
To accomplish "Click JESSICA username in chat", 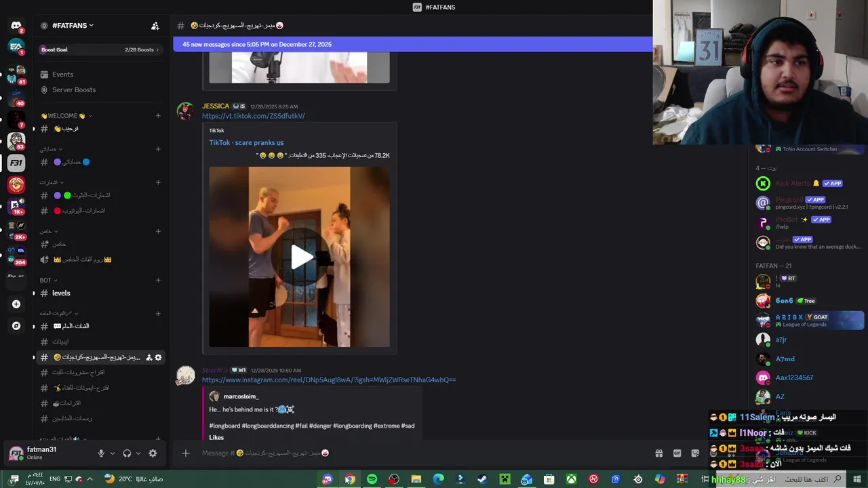I will tap(216, 106).
